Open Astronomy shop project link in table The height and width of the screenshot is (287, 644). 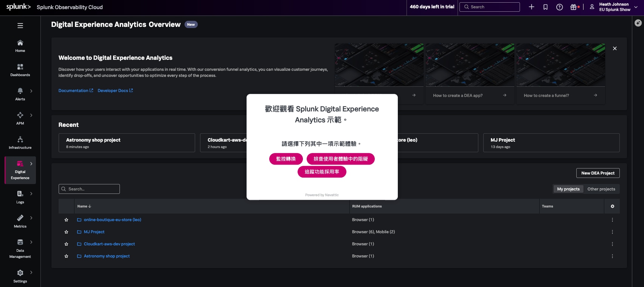point(107,256)
